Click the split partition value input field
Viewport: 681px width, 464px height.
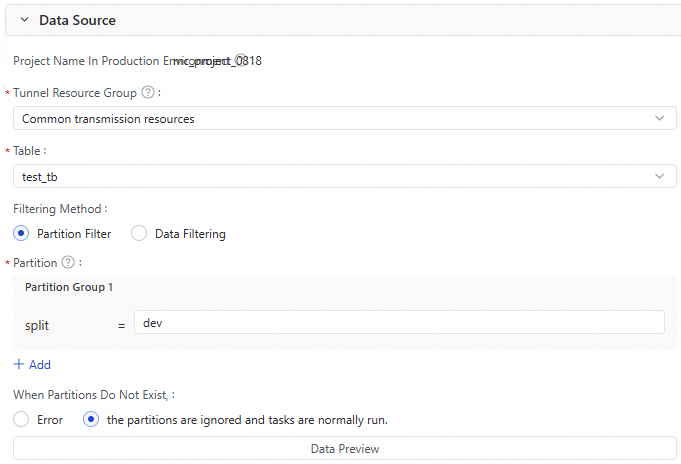(399, 323)
